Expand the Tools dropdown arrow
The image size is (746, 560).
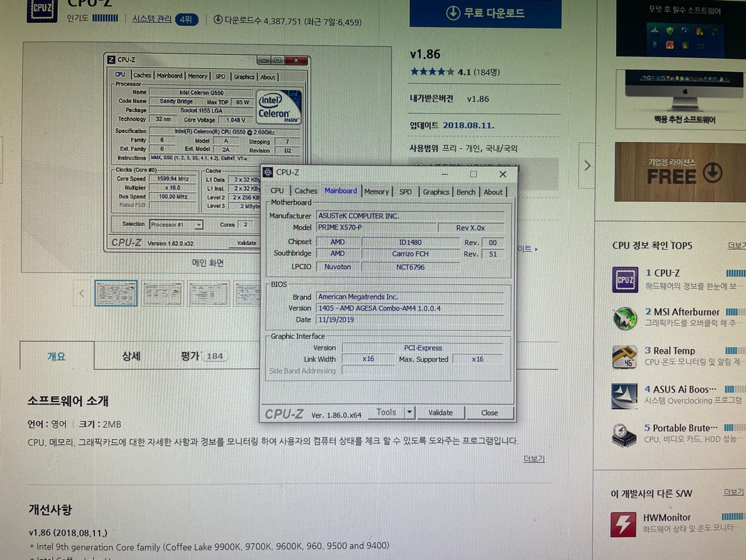pyautogui.click(x=409, y=412)
